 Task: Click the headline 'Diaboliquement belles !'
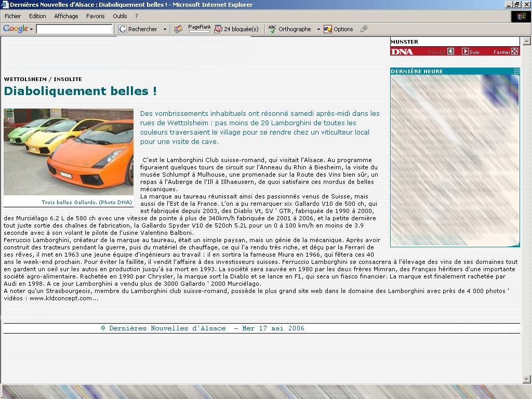tap(80, 91)
